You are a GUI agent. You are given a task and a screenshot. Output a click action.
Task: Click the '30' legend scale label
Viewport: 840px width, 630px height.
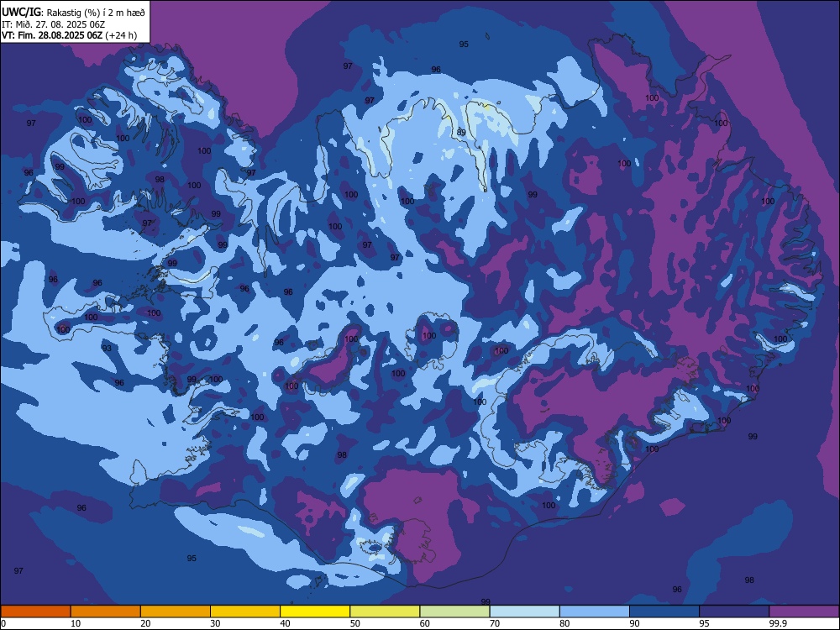[x=215, y=623]
